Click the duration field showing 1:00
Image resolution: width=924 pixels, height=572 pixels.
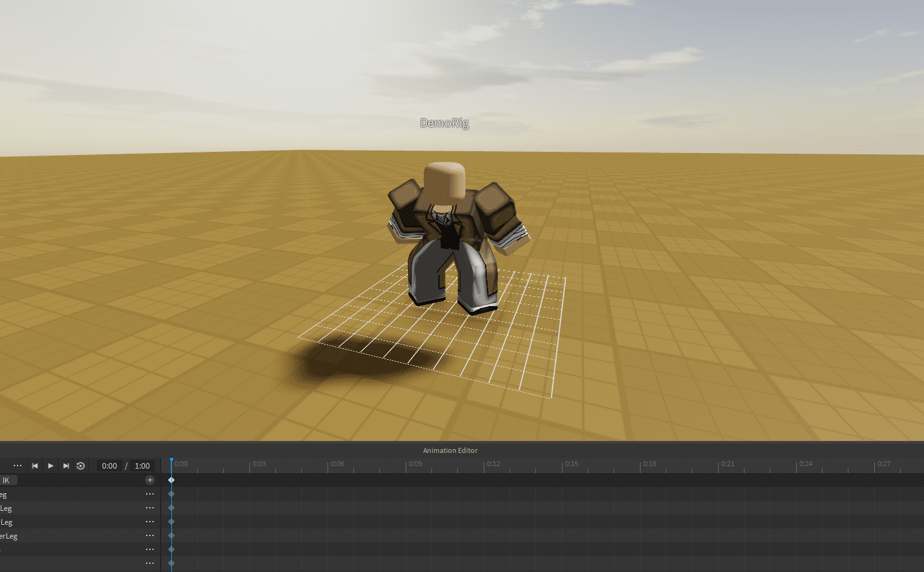point(142,466)
